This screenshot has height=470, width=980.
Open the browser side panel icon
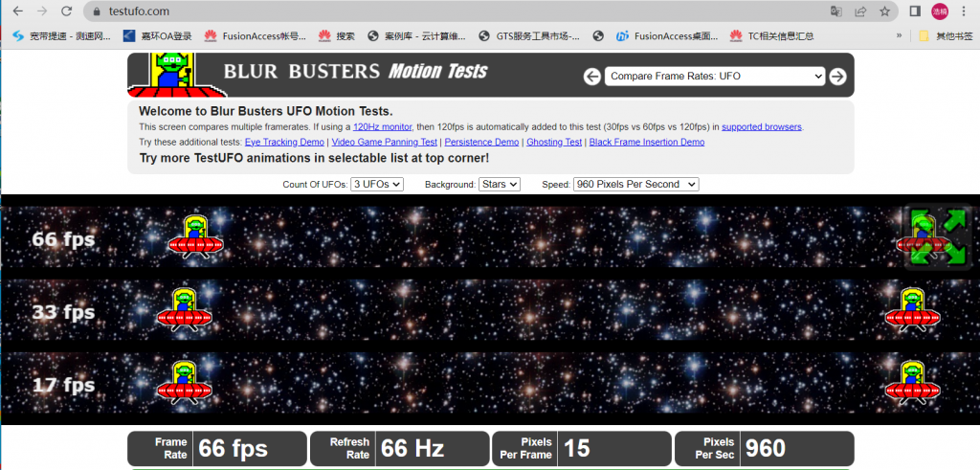tap(915, 11)
